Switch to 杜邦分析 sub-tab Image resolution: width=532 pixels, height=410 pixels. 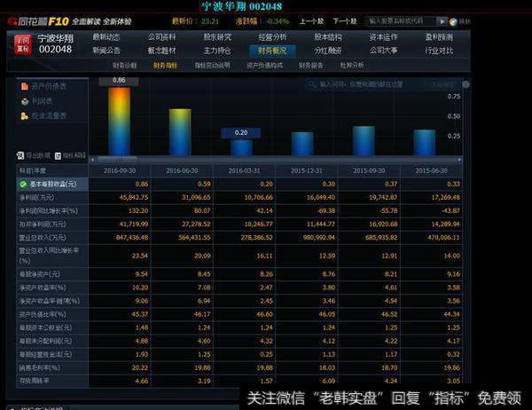pos(352,65)
